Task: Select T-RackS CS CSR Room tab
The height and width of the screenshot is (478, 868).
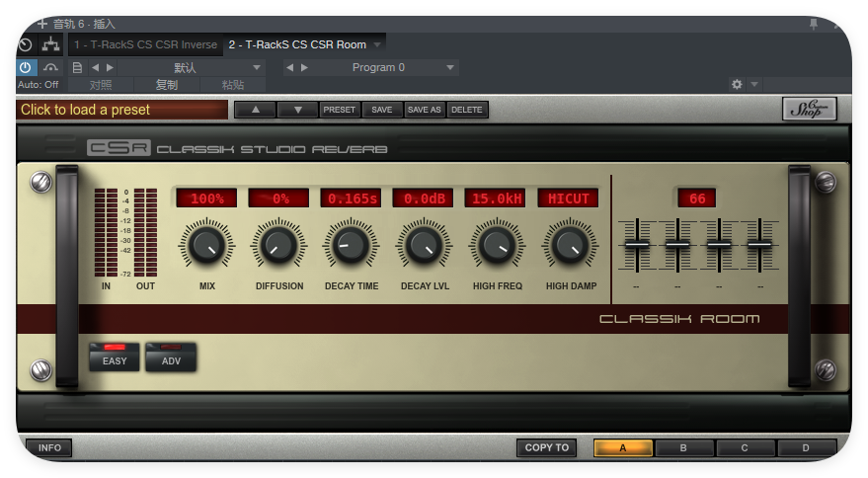Action: (x=297, y=44)
